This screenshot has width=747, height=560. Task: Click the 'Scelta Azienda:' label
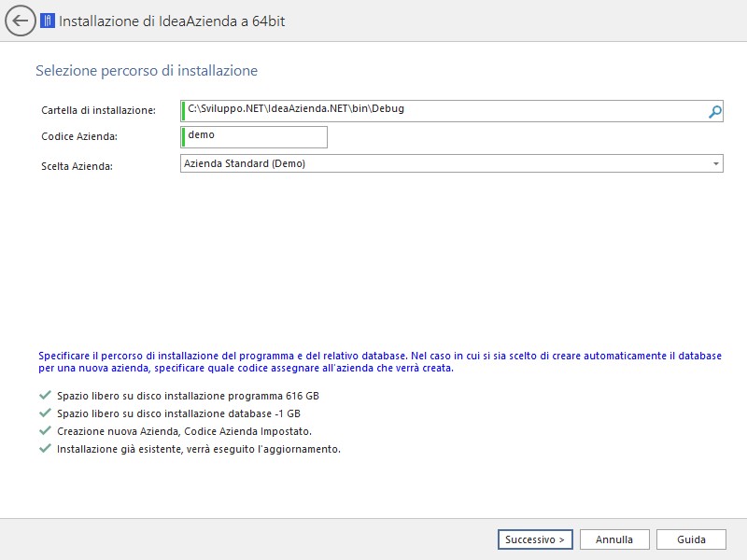click(x=77, y=166)
